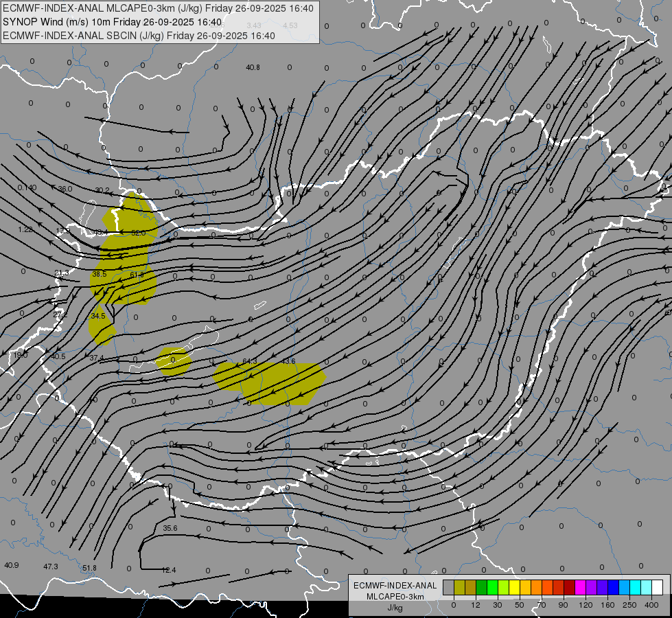Click the map value 40.5
This screenshot has width=672, height=618.
coord(58,357)
